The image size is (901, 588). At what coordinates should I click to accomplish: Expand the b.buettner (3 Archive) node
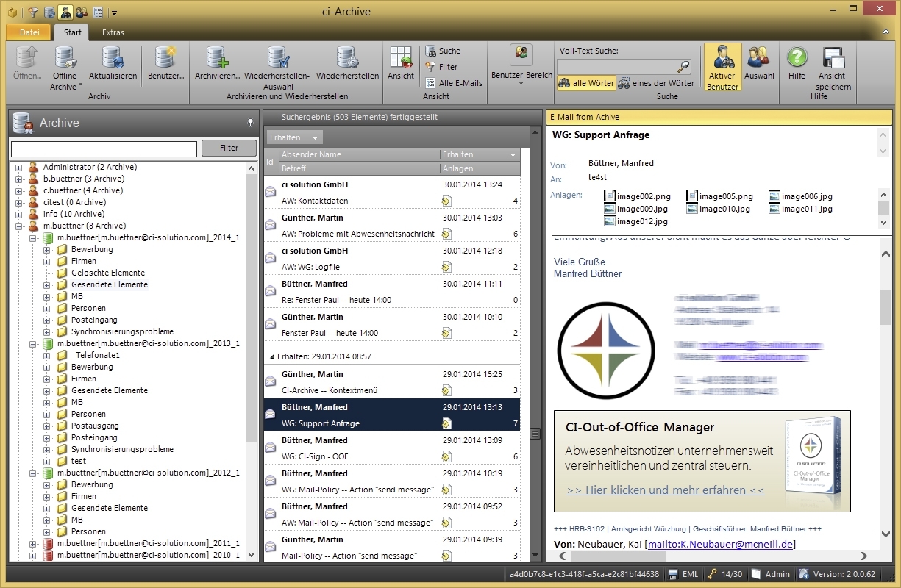click(18, 179)
